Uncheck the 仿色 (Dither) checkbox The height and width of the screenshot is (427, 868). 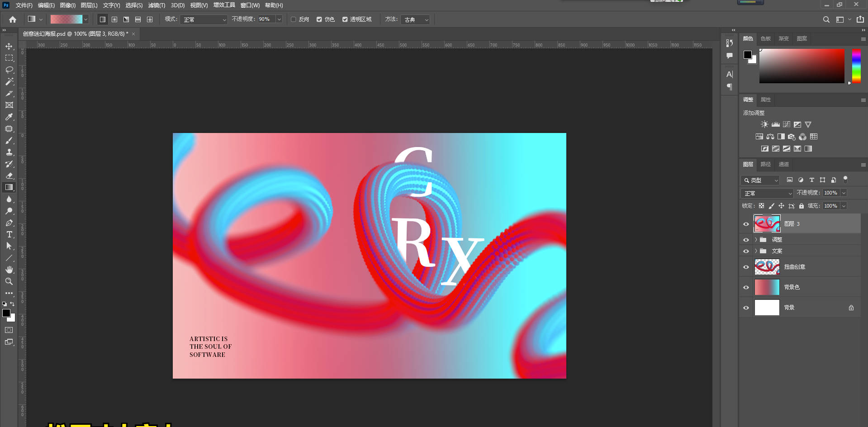319,19
